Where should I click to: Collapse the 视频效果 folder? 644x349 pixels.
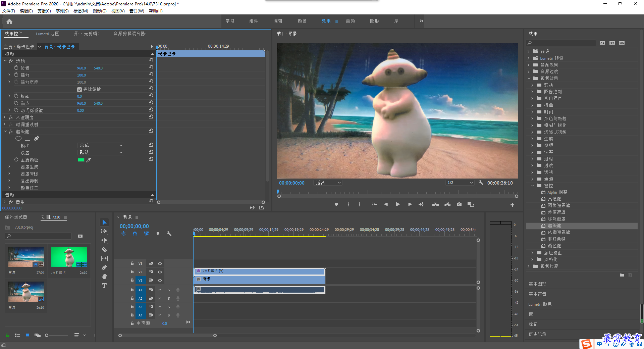point(529,78)
